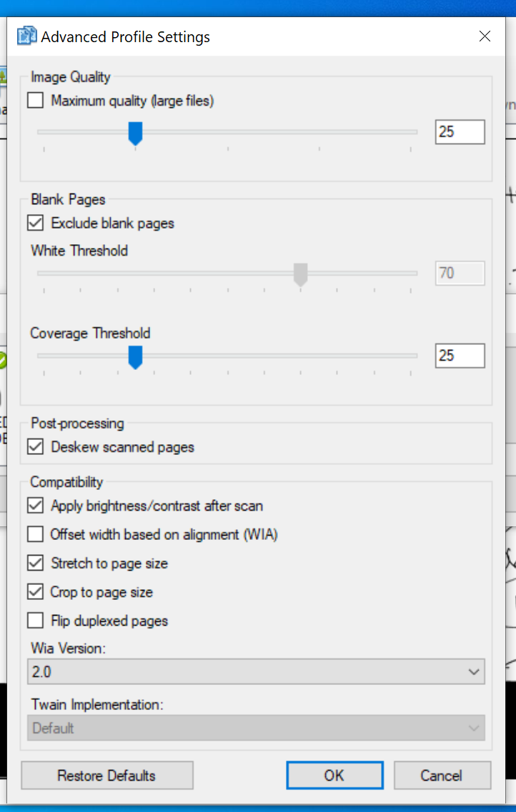
Task: Enable Flip duplexed pages
Action: point(35,620)
